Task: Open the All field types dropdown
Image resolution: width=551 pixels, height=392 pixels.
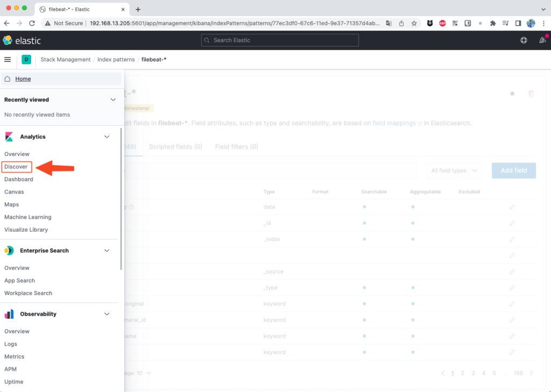Action: (x=454, y=170)
